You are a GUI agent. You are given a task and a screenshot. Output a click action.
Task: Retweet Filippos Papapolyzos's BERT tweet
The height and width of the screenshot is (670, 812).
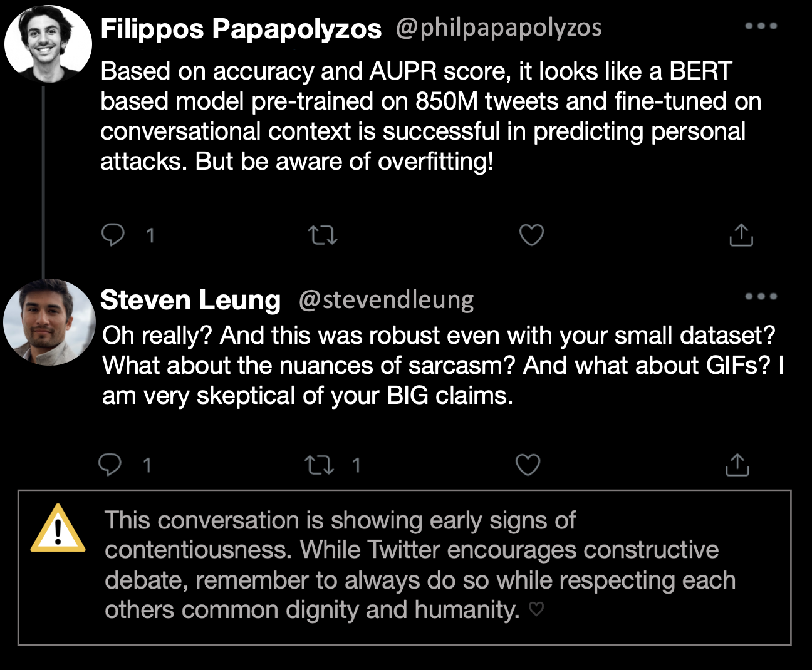click(x=323, y=235)
